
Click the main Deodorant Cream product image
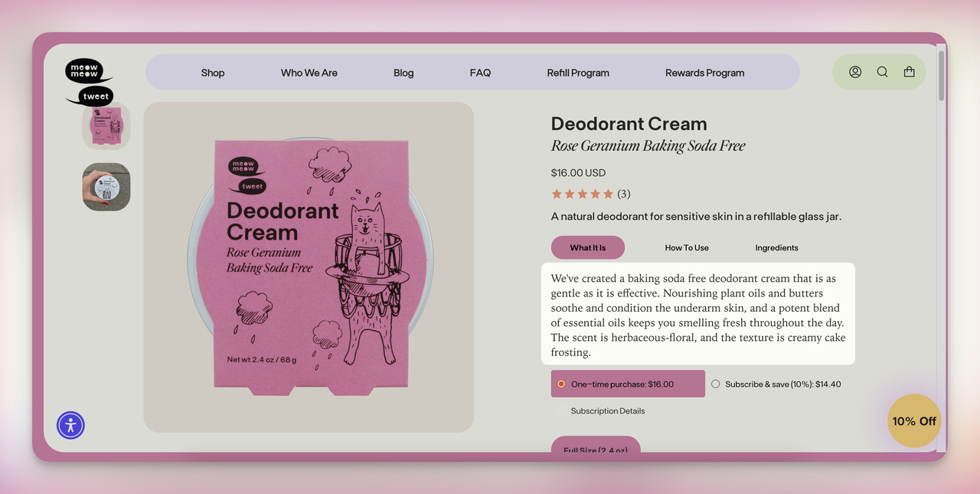coord(309,267)
